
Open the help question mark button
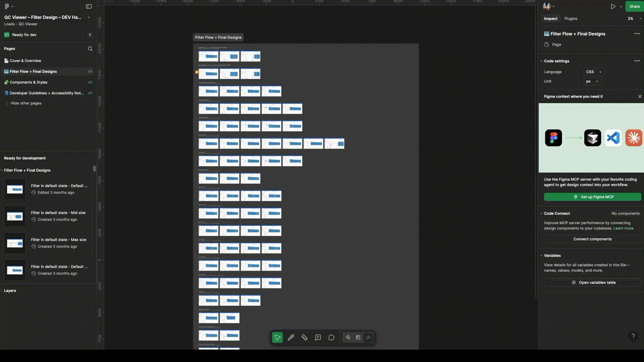click(x=633, y=336)
